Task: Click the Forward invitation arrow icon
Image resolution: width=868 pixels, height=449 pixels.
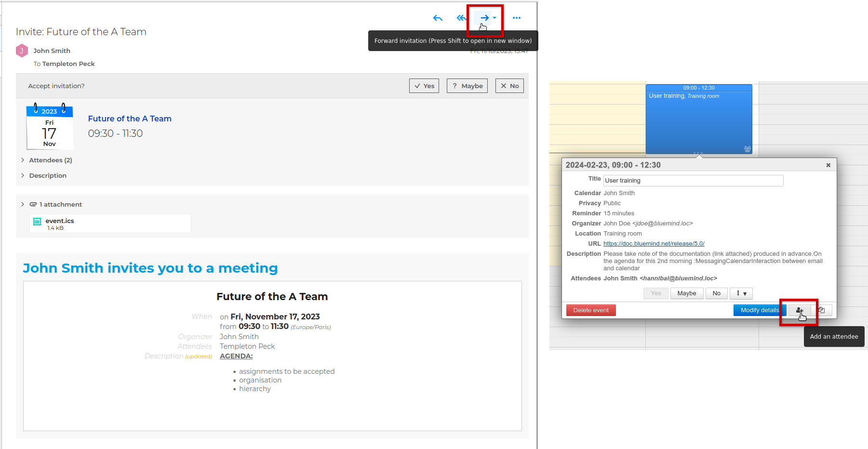Action: click(x=484, y=18)
